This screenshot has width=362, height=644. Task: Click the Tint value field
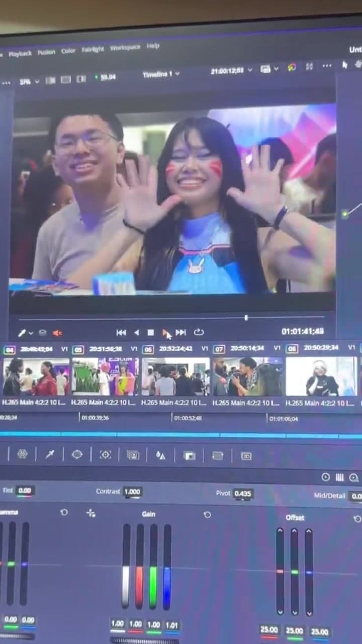[x=24, y=490]
